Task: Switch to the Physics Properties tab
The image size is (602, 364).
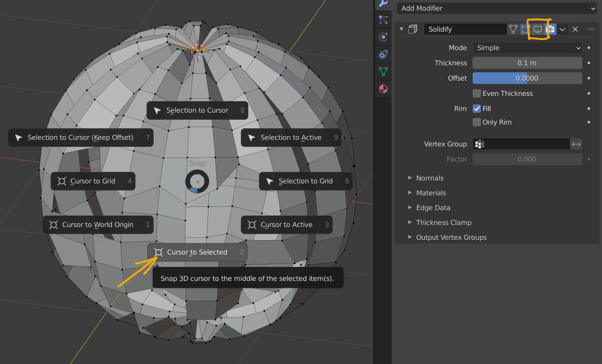Action: pos(383,37)
